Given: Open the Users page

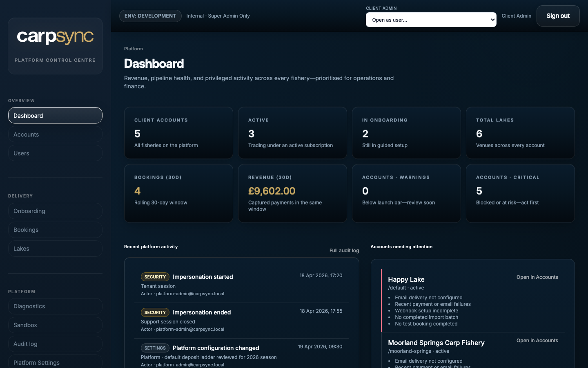Looking at the screenshot, I should (x=55, y=153).
